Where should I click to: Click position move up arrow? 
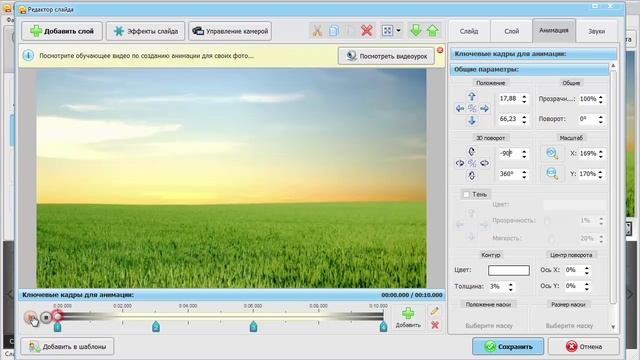pyautogui.click(x=472, y=97)
